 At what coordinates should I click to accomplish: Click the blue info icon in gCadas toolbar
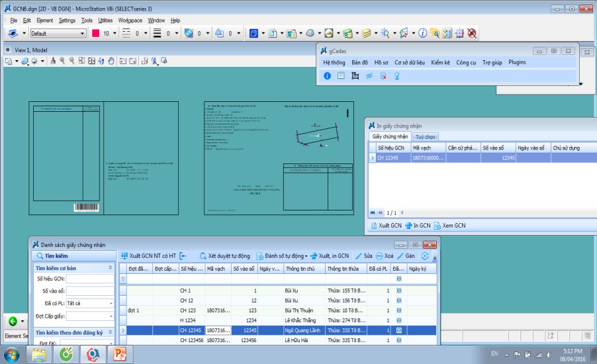tap(327, 76)
